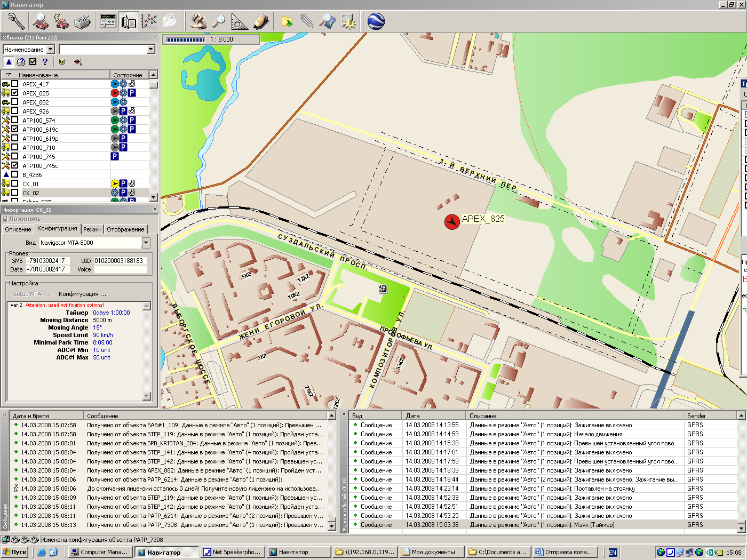Expand the Navigator MTA 8000 device dropdown
Viewport: 747px width, 560px height.
click(x=146, y=243)
